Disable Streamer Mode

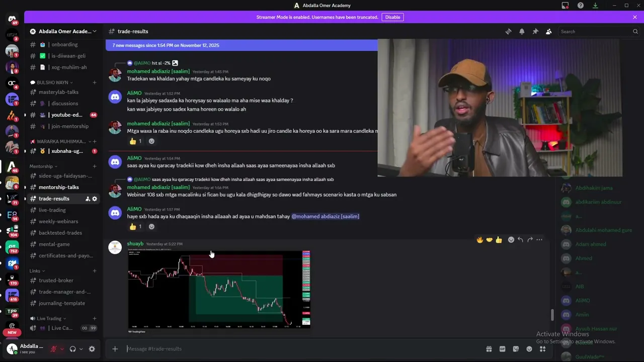pos(392,17)
